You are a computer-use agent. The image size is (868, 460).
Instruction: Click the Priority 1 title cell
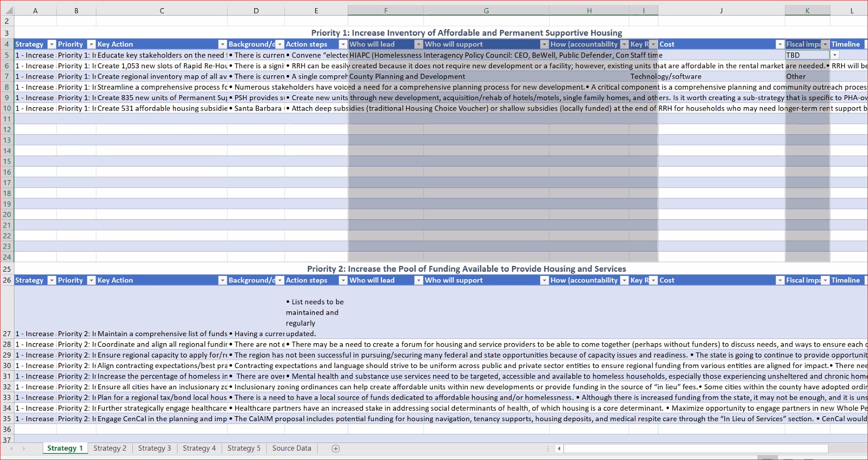pyautogui.click(x=466, y=33)
